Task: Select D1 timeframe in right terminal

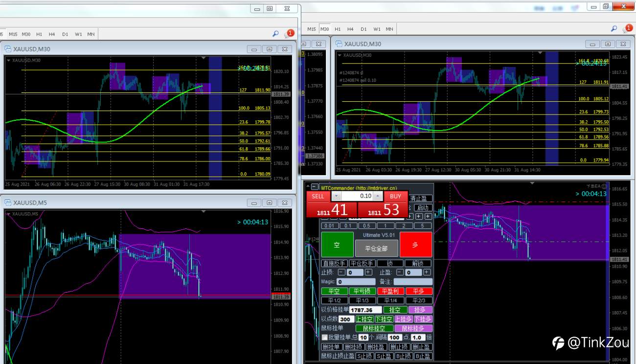Action: point(363,29)
